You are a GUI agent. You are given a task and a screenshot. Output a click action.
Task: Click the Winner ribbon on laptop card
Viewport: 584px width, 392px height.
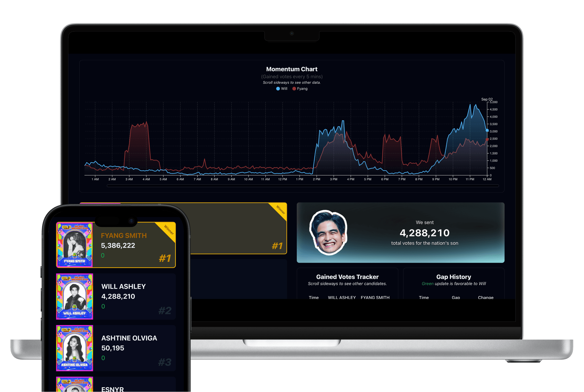point(280,210)
